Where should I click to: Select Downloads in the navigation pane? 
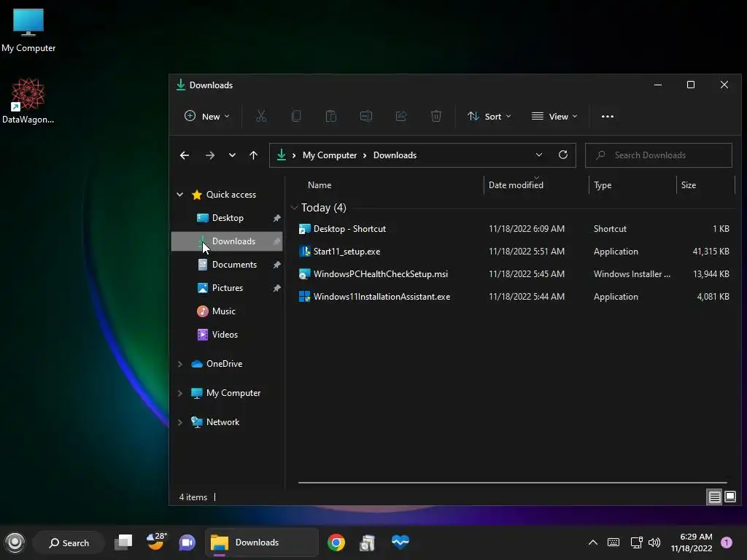(227, 241)
